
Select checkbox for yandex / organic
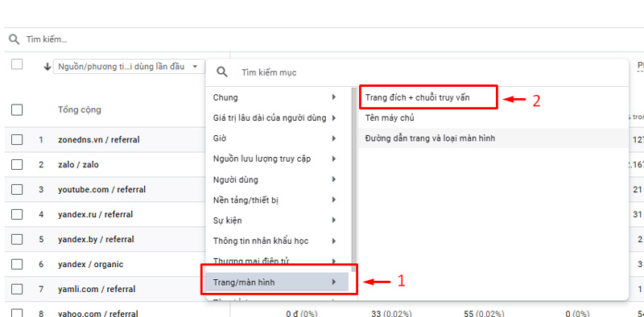[x=17, y=265]
